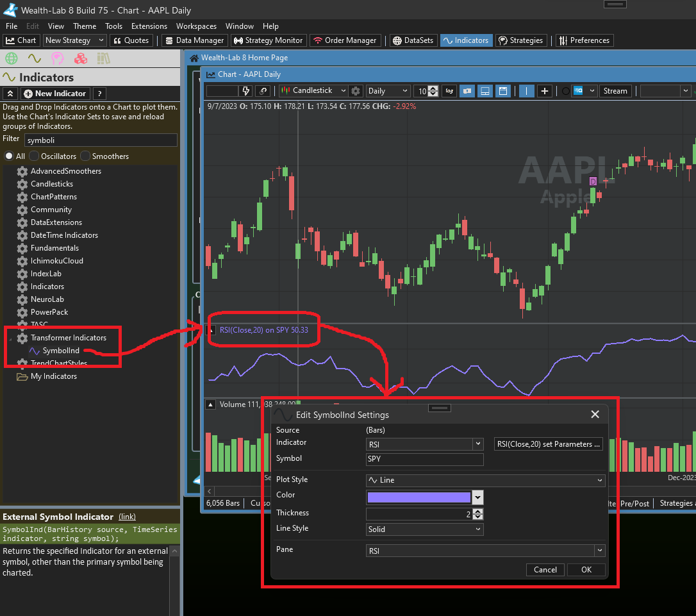The image size is (696, 616).
Task: Click the Symbol input field containing SPY
Action: (424, 460)
